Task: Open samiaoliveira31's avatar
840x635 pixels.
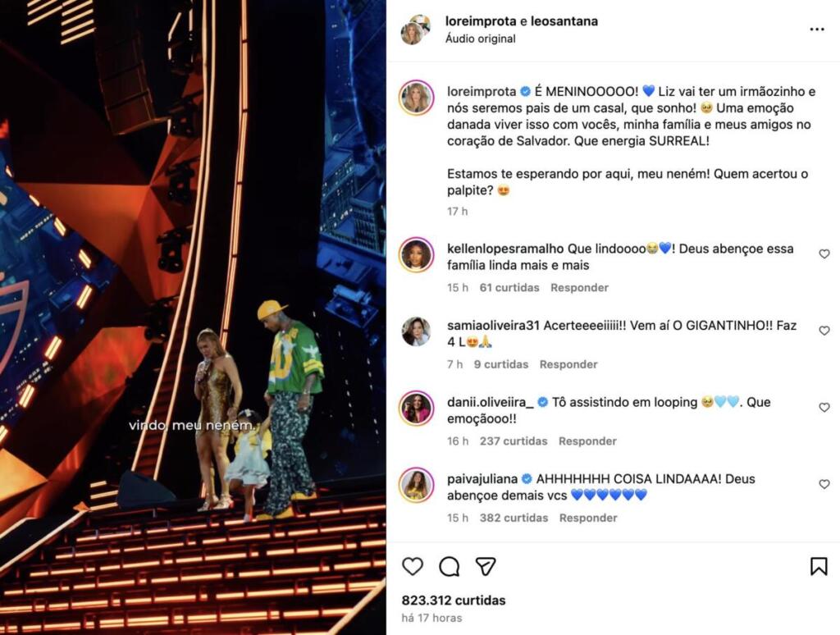Action: 416,331
